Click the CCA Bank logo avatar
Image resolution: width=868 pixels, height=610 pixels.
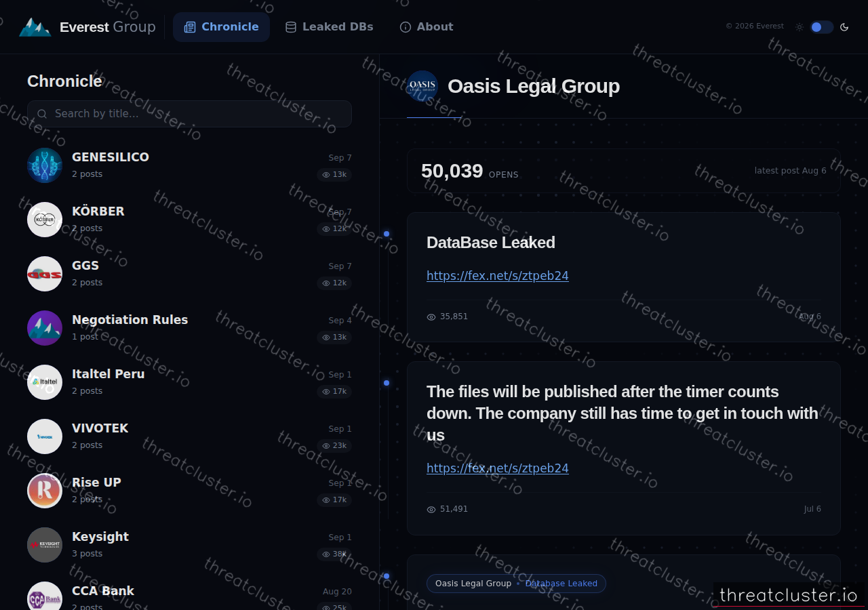(x=45, y=596)
